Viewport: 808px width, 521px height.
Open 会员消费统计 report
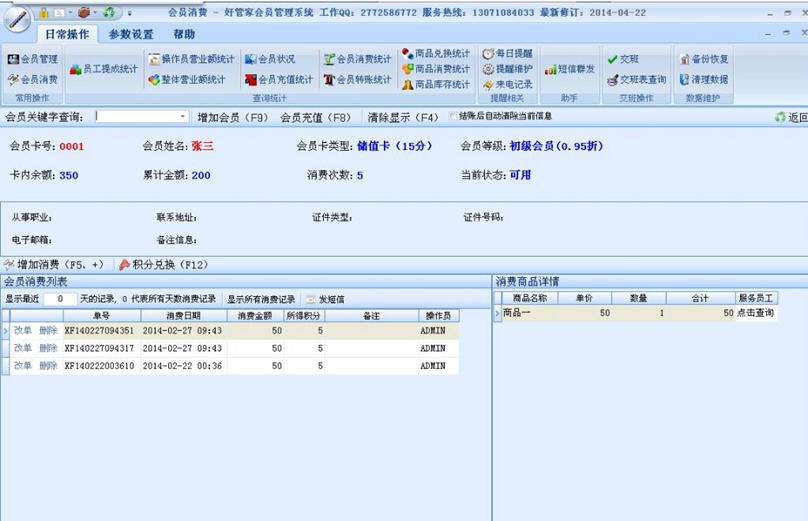coord(358,59)
